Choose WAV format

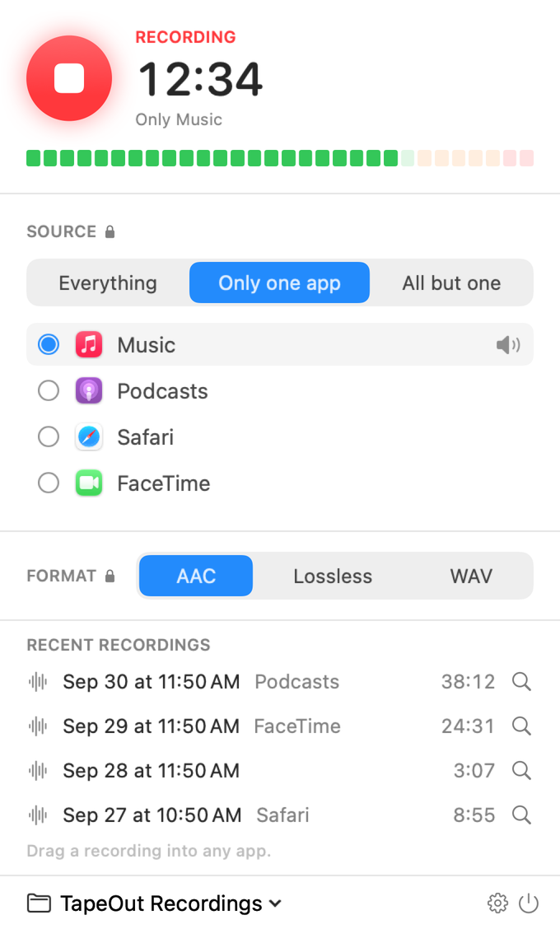click(x=471, y=576)
